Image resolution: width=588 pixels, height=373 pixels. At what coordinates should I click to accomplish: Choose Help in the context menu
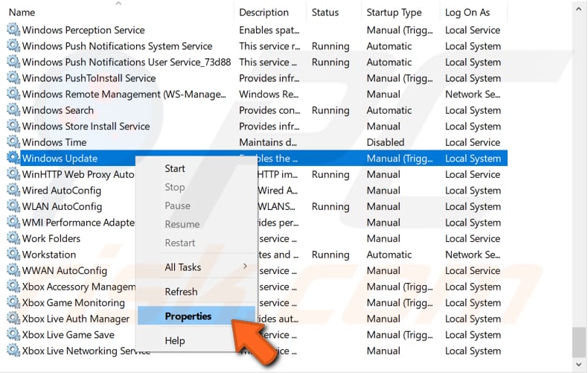pyautogui.click(x=175, y=341)
